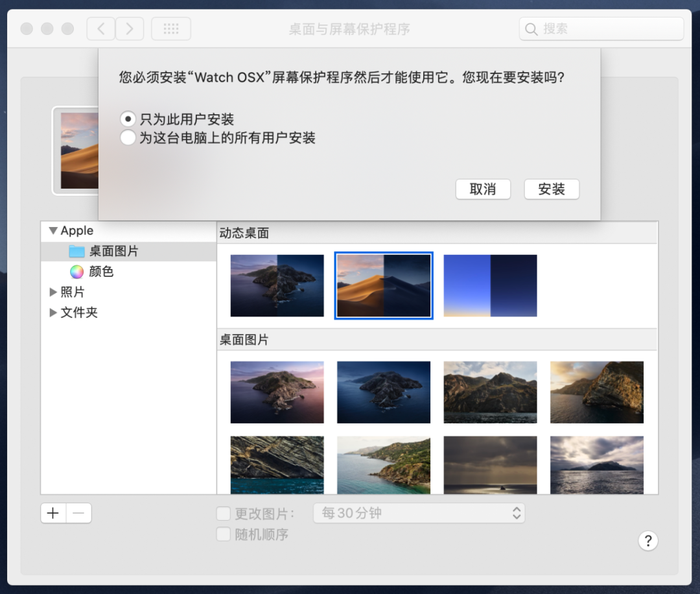700x594 pixels.
Task: Click the back navigation arrow
Action: click(100, 29)
